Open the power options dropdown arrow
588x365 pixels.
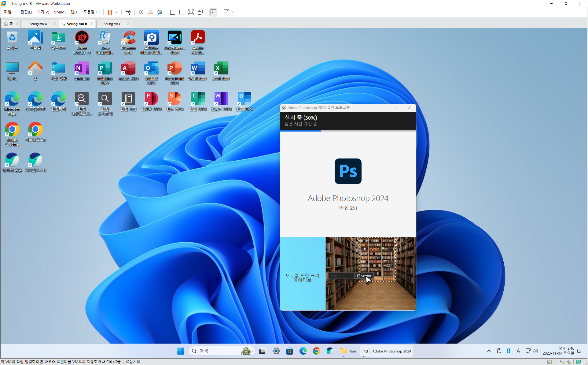point(116,12)
